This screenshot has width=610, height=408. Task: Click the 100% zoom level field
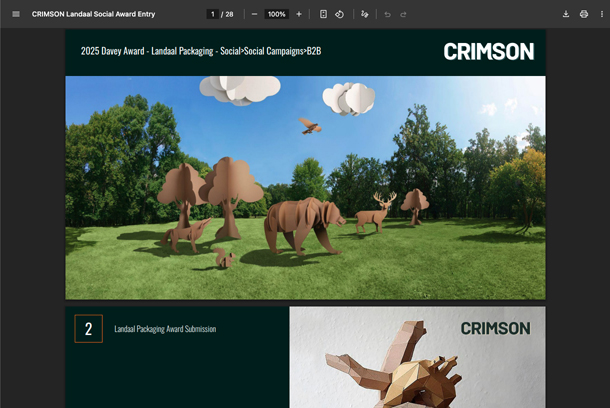[276, 14]
